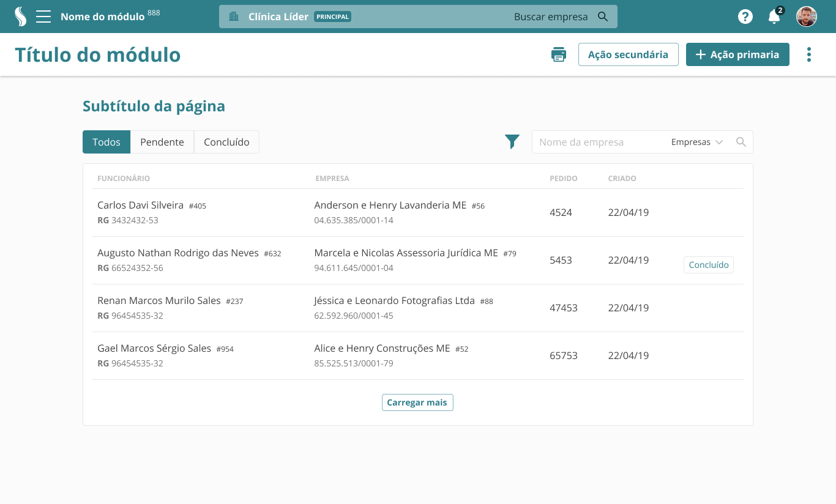Select row Carlos Davi Silveira
This screenshot has width=836, height=504.
coord(418,213)
